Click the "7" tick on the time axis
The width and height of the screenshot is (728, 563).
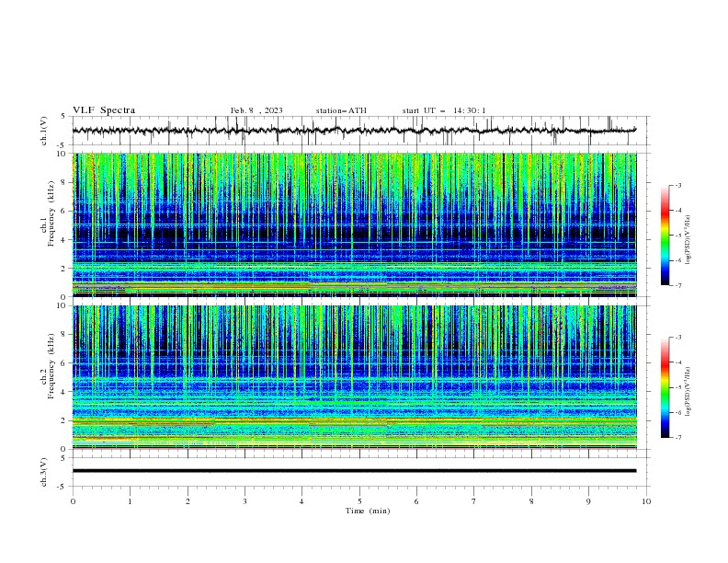(474, 501)
